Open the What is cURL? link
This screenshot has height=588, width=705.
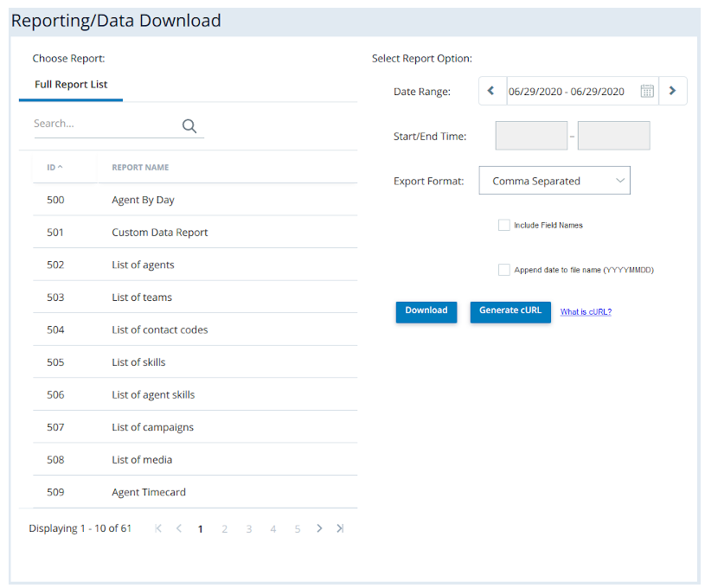586,311
